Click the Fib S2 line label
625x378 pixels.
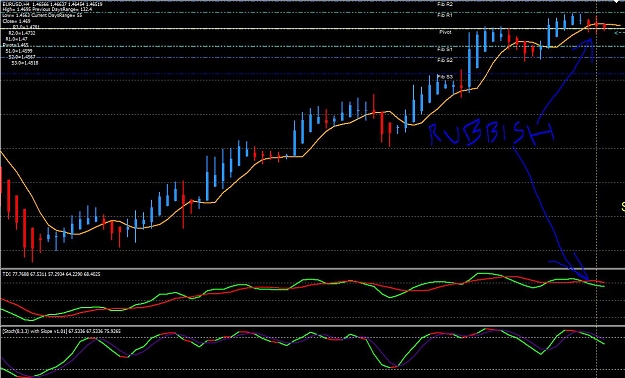445,60
